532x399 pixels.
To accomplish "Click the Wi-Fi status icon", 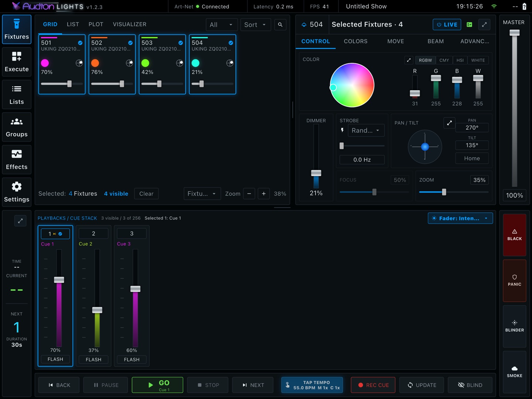I will (x=494, y=7).
